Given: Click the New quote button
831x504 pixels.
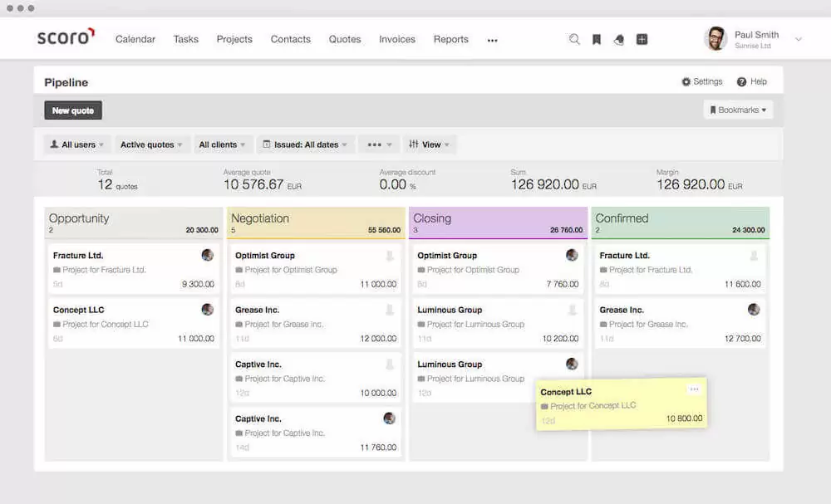Looking at the screenshot, I should (72, 110).
